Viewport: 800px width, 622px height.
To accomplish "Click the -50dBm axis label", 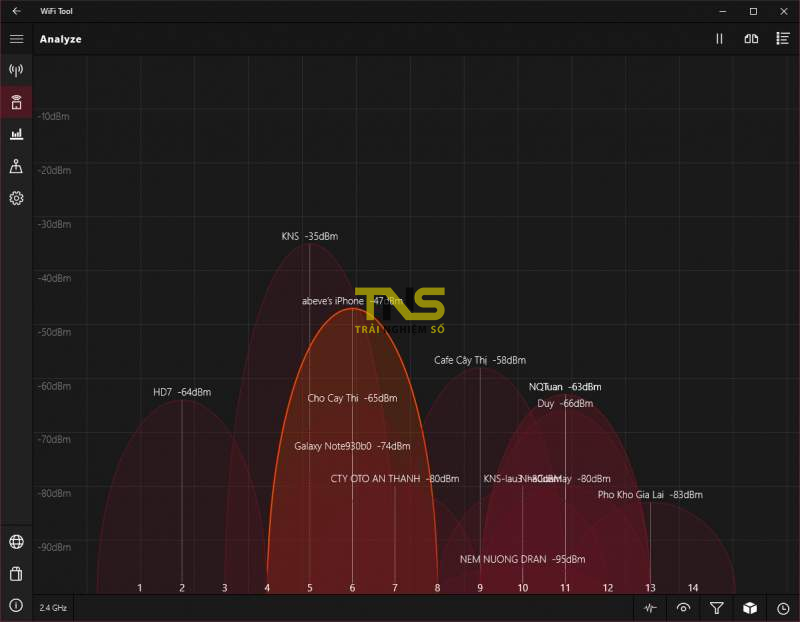I will (54, 332).
